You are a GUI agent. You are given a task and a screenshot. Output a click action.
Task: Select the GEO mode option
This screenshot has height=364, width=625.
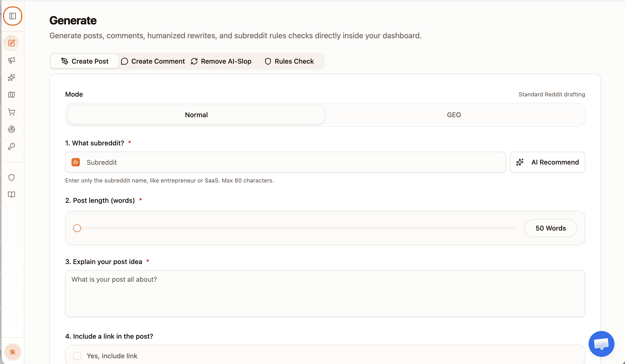[x=454, y=115]
